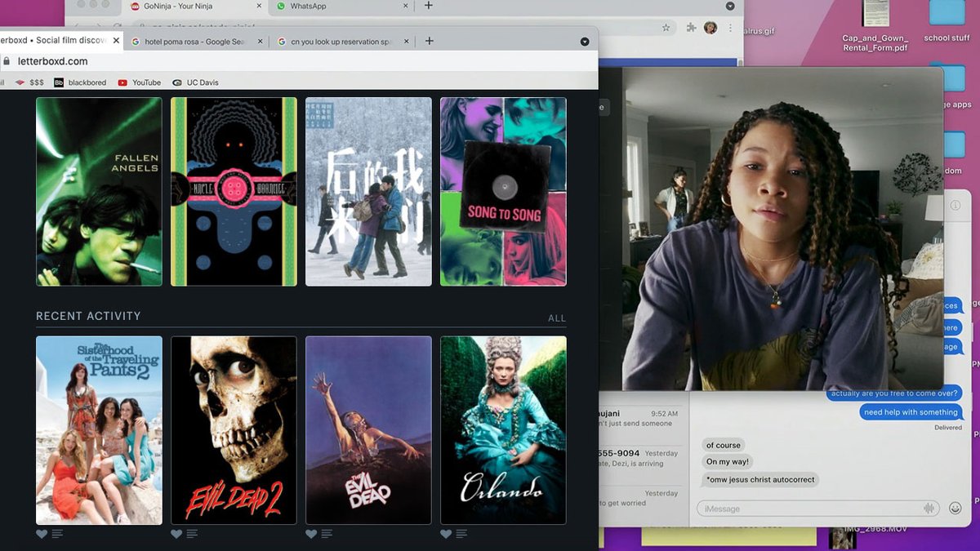Screen dimensions: 980x551
Task: Click the profile avatar in back Chrome window
Action: 710,27
